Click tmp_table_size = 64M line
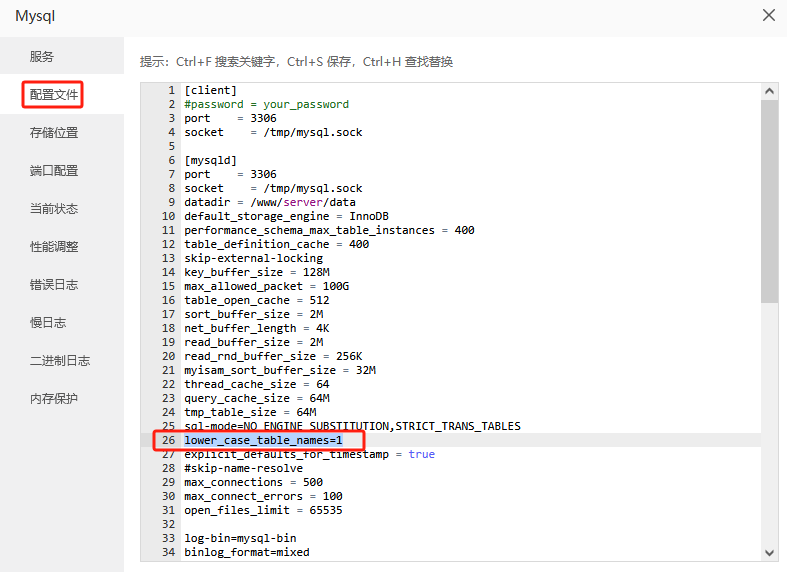The height and width of the screenshot is (572, 787). (x=250, y=412)
